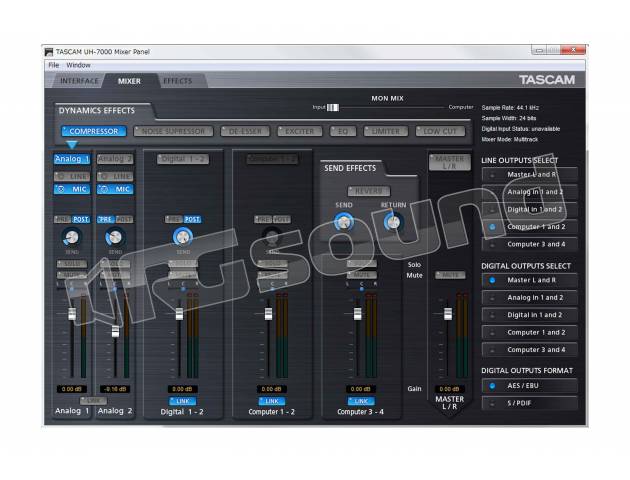Click the Send Effects SEND knob
Screen dimensions: 630x480
click(344, 223)
